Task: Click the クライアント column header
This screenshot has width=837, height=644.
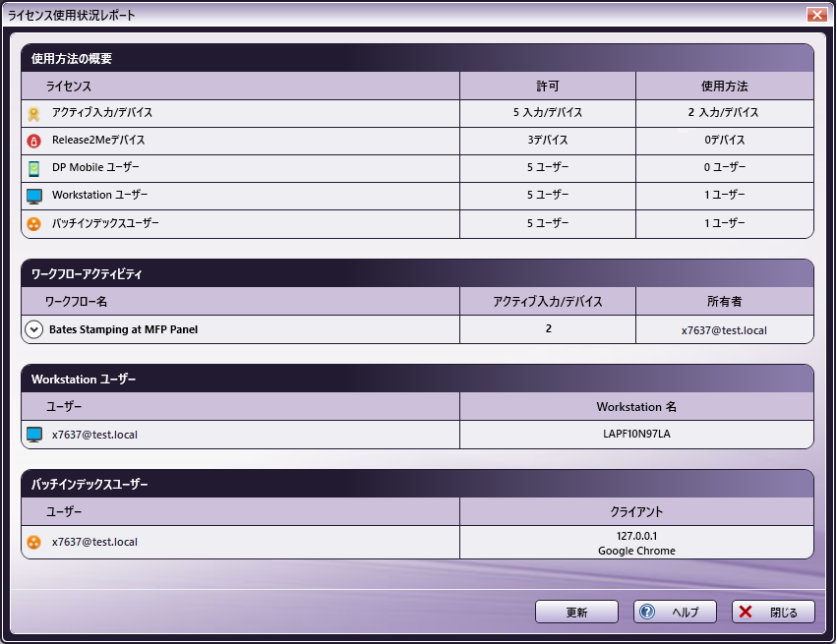Action: point(636,512)
